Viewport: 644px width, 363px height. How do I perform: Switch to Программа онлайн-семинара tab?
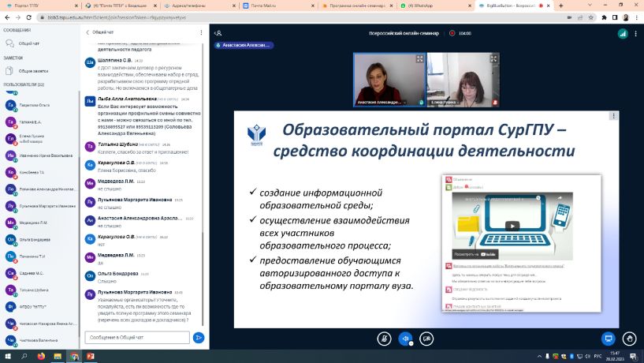[356, 6]
